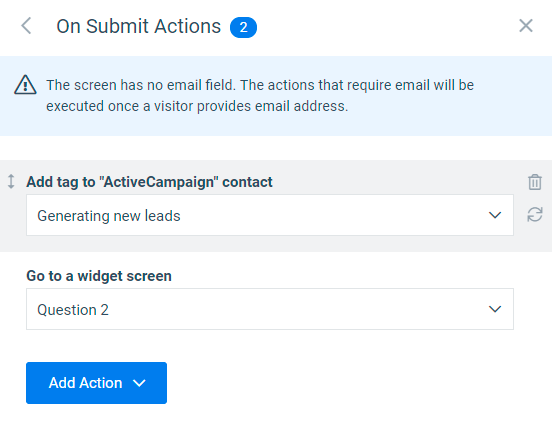
Task: Go back using the left chevron arrow
Action: (x=26, y=26)
